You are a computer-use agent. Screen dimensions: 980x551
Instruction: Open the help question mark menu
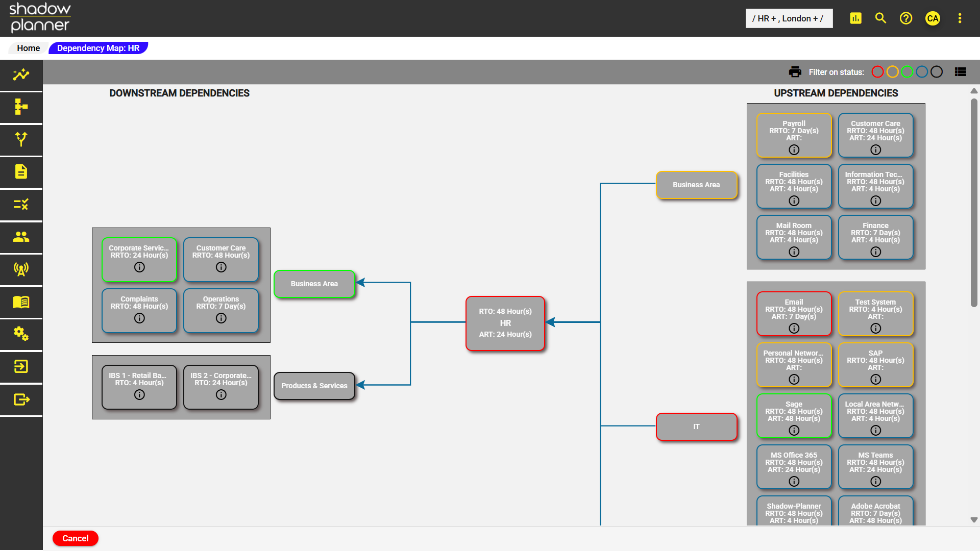tap(906, 18)
